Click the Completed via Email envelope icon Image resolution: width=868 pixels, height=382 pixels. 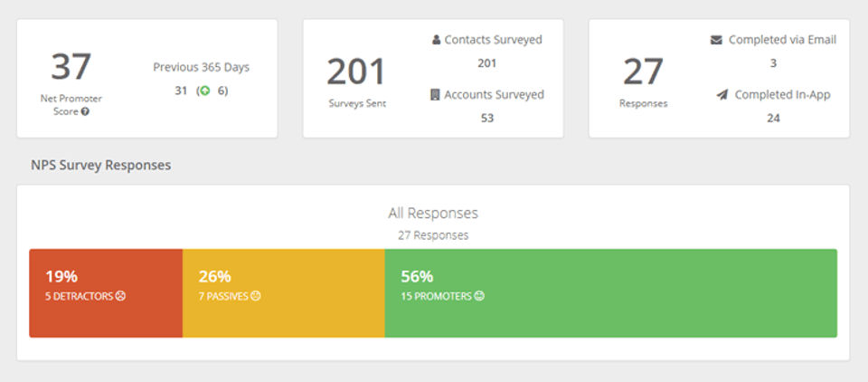[x=716, y=40]
